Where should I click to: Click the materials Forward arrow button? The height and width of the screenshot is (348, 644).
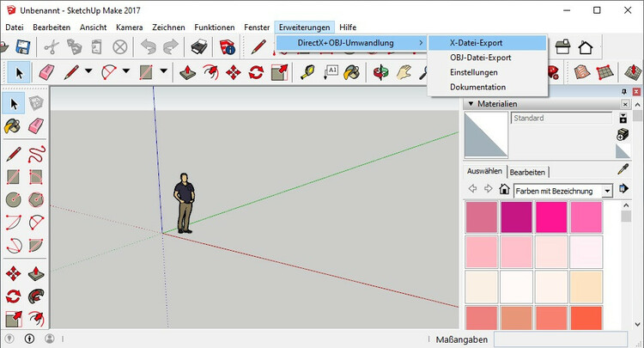pos(488,188)
